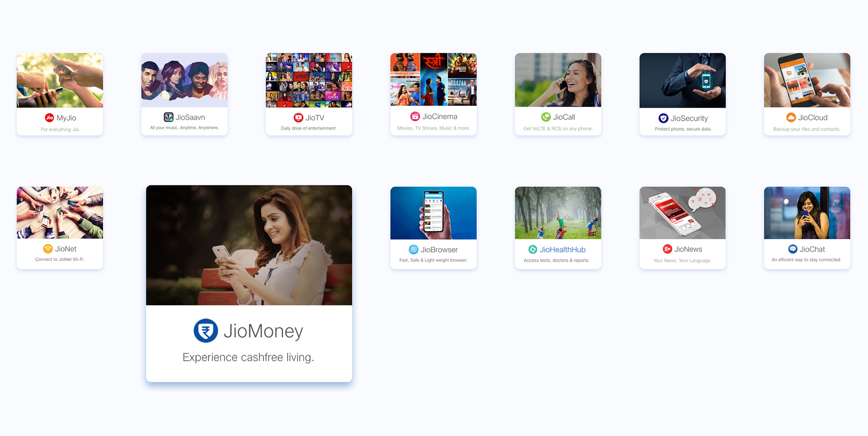Click the JioSecurity shield icon
This screenshot has width=868, height=436.
click(x=663, y=118)
